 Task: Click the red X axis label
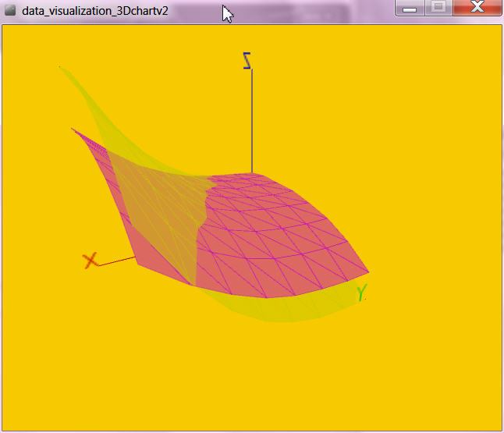pos(91,260)
